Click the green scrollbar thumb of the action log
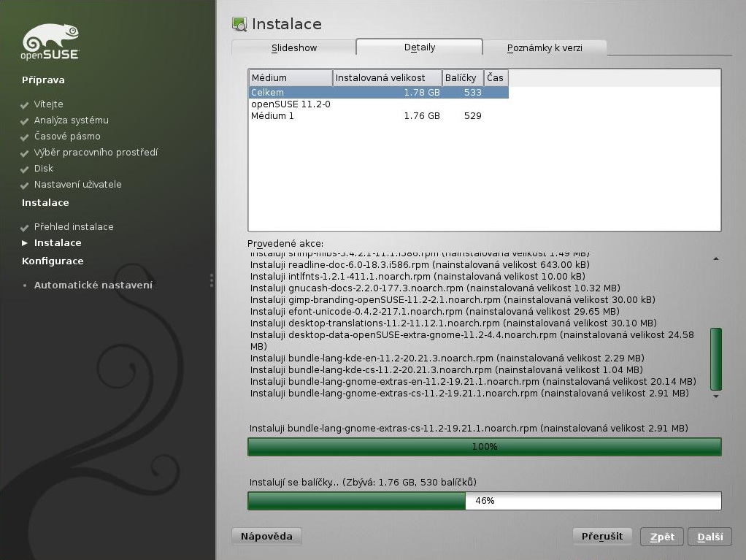The width and height of the screenshot is (746, 560). point(716,359)
